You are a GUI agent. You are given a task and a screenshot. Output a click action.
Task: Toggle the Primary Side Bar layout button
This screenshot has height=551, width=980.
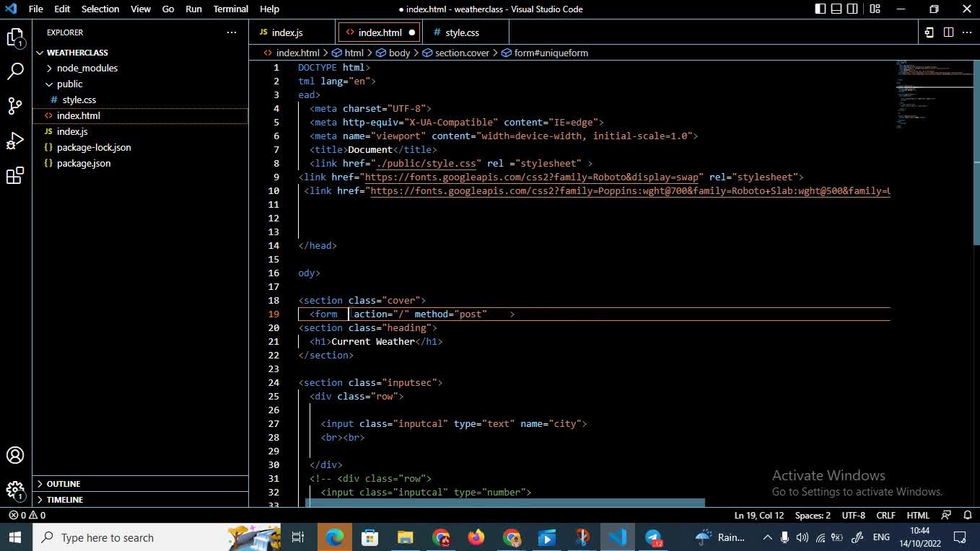[821, 9]
